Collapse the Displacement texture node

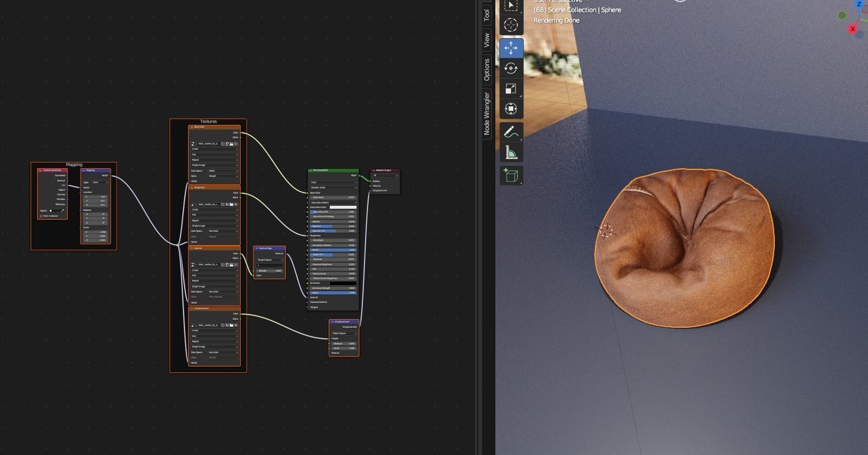click(192, 308)
